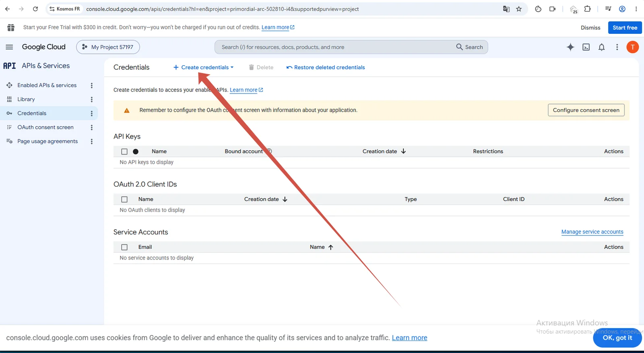Viewport: 644px width, 353px height.
Task: Reload the page with the refresh icon
Action: coord(35,9)
